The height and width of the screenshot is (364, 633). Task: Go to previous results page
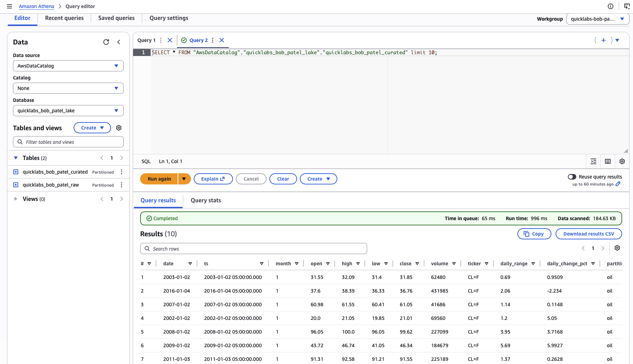pos(583,248)
